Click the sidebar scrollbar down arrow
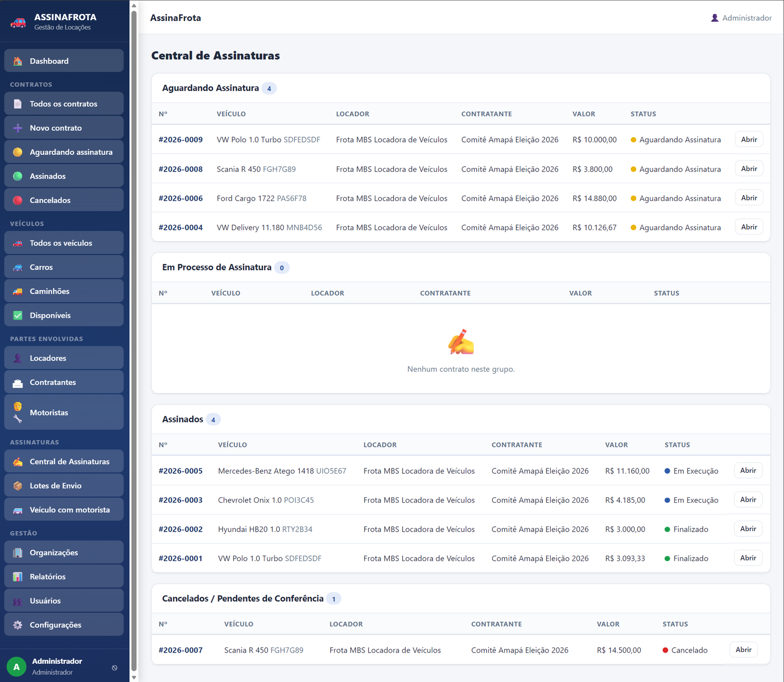Viewport: 784px width, 682px height. (x=134, y=678)
